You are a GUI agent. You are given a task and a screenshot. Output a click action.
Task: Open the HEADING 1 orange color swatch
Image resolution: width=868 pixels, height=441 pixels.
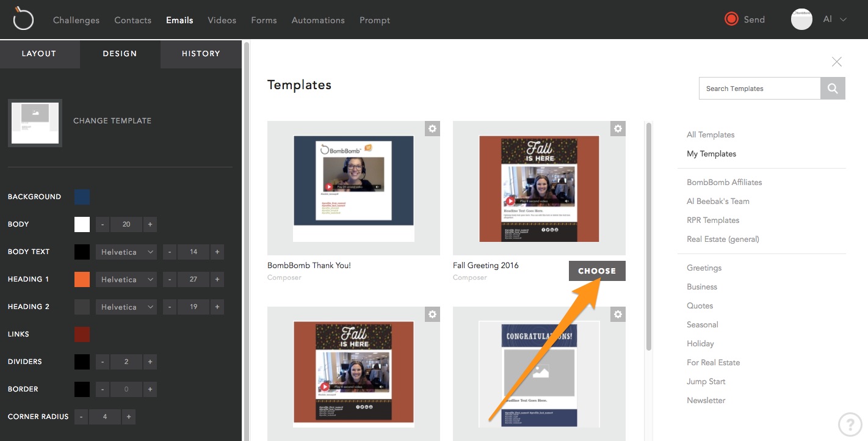(82, 279)
